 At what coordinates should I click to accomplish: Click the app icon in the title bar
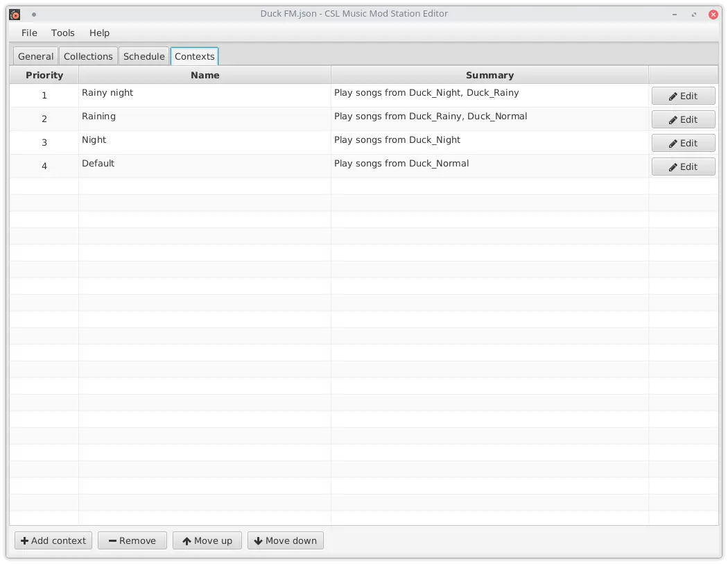coord(15,15)
